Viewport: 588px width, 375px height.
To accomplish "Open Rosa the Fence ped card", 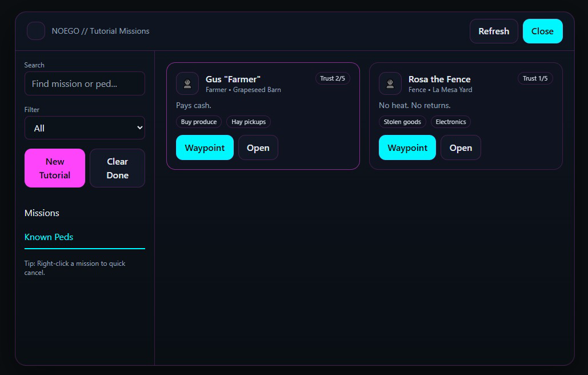I will pyautogui.click(x=461, y=147).
